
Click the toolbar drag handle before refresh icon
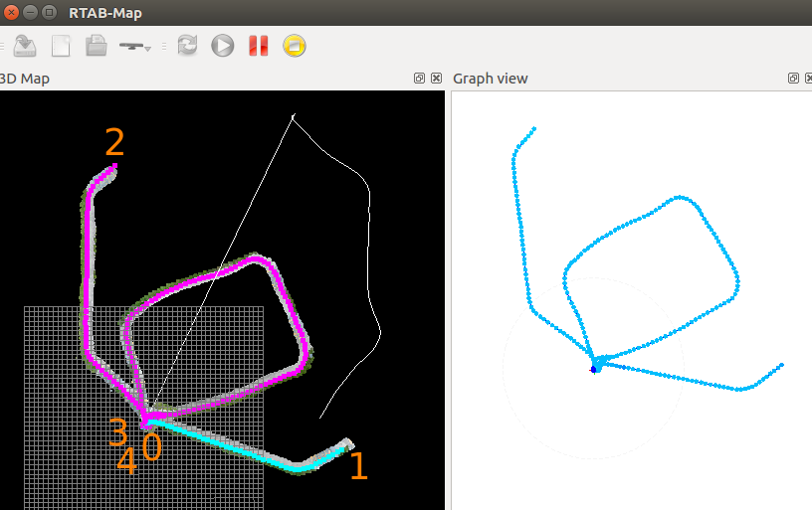click(166, 46)
